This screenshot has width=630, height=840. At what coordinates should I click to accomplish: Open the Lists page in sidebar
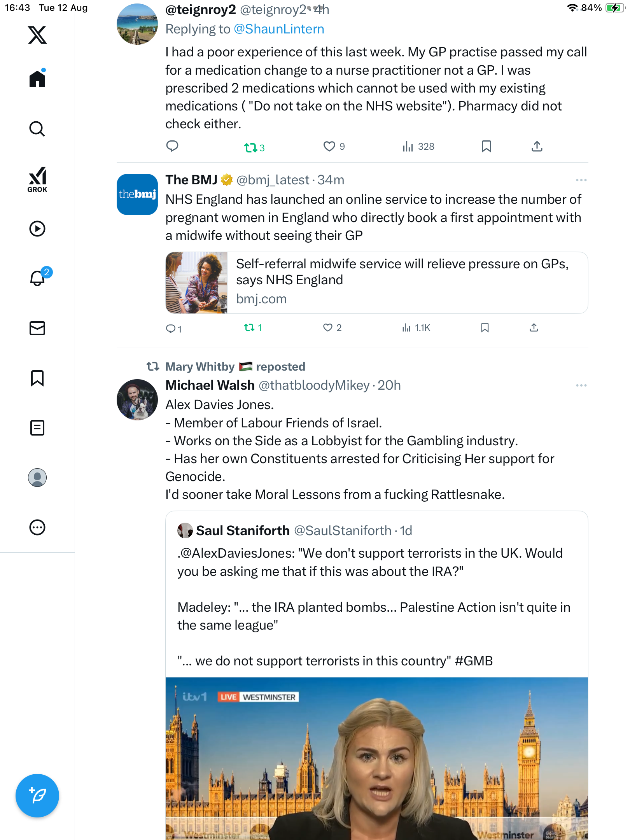point(37,428)
